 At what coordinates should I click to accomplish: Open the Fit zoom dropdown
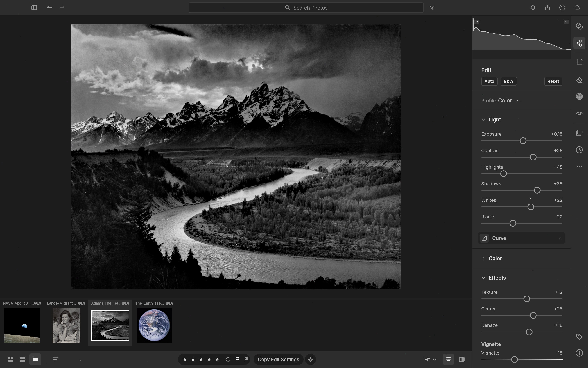(x=430, y=360)
